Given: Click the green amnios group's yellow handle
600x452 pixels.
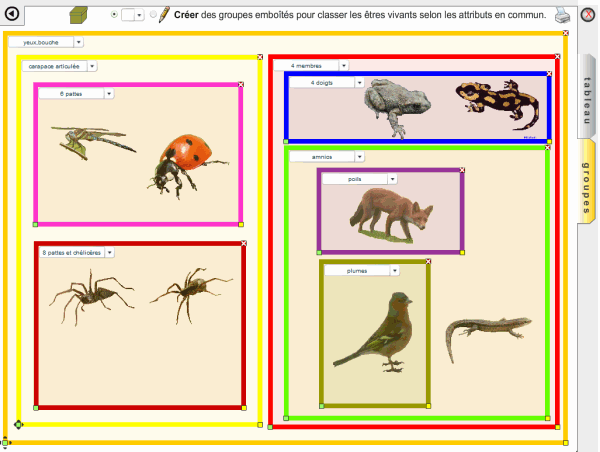Looking at the screenshot, I should (x=548, y=418).
